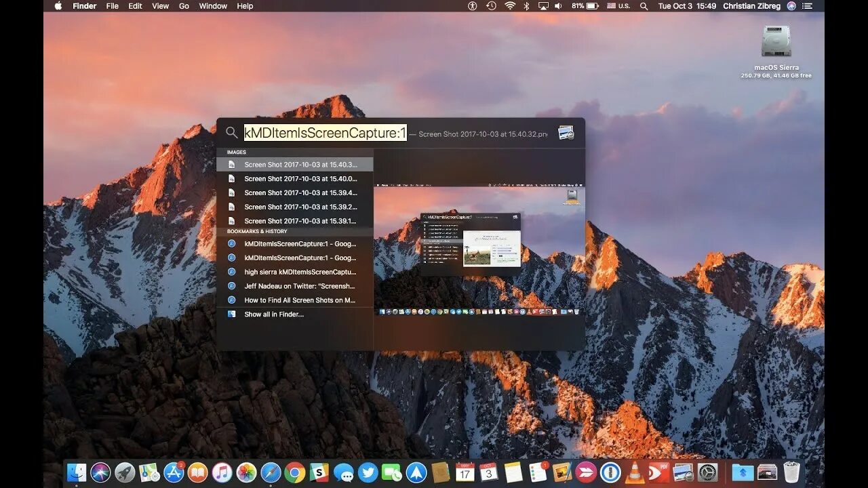
Task: Open Skitch in the Dock
Action: click(x=586, y=472)
